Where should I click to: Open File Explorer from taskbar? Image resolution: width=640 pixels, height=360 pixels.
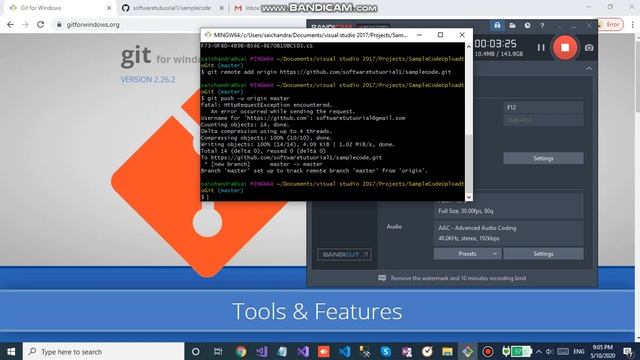[x=447, y=351]
